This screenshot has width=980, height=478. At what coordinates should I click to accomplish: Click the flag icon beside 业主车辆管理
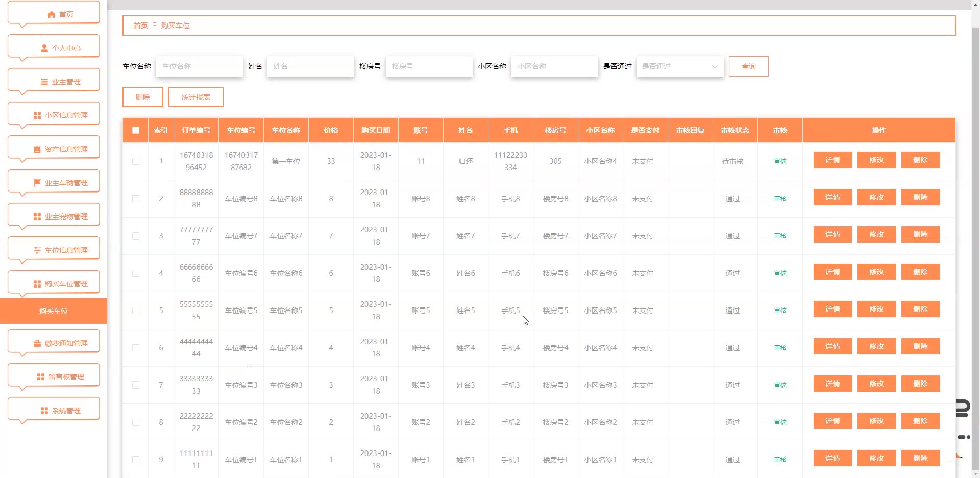click(37, 183)
